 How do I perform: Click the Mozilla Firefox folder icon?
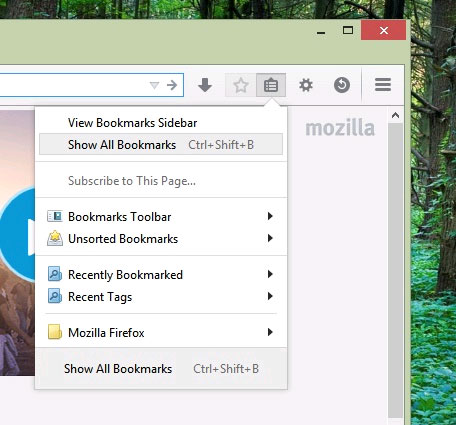55,332
